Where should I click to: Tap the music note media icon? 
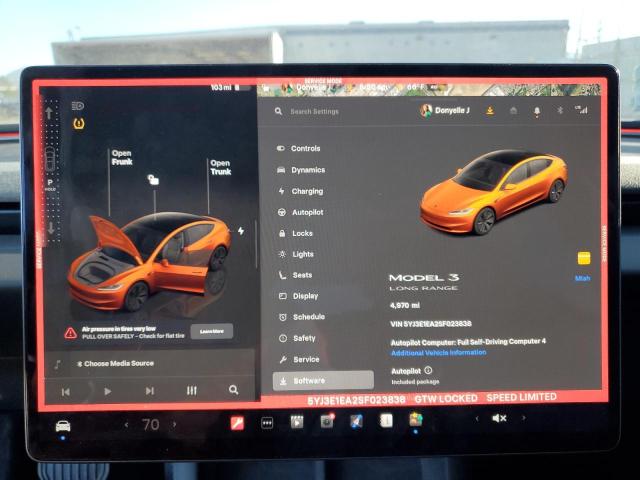[58, 364]
